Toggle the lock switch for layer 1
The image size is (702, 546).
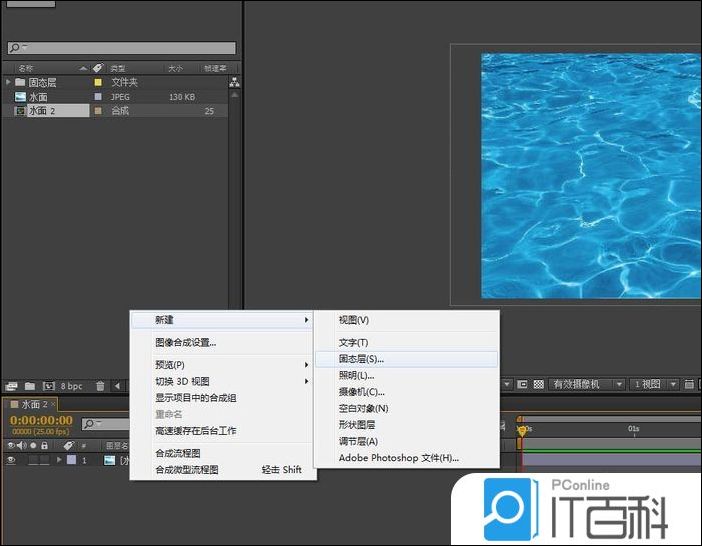point(45,460)
